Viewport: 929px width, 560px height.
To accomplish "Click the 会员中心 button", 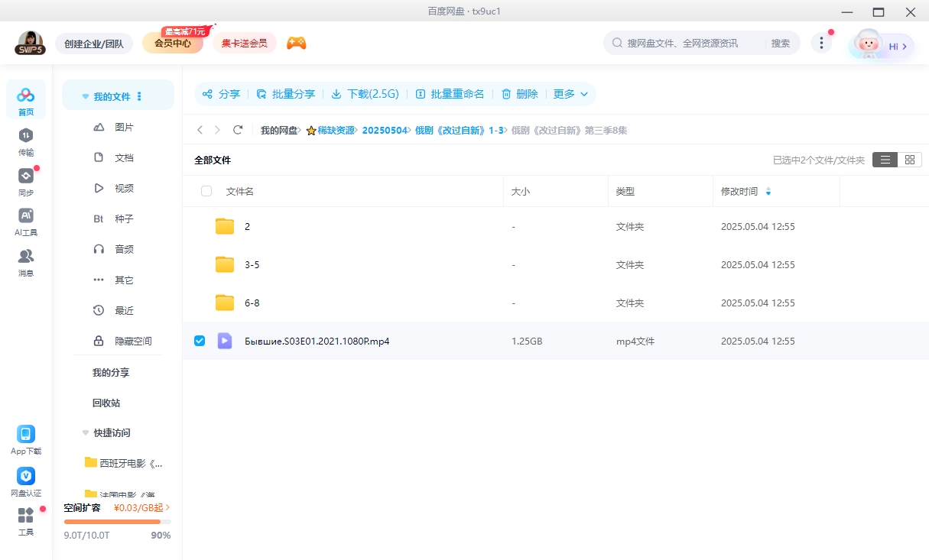I will (172, 44).
